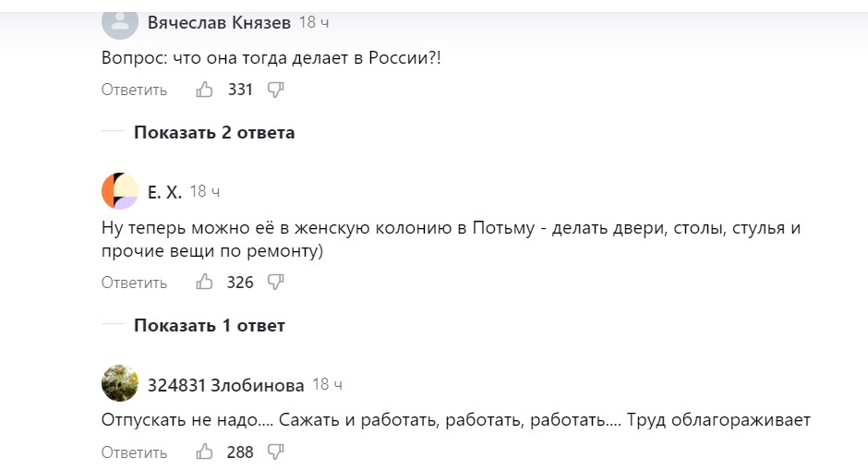The width and height of the screenshot is (868, 470).
Task: Reply to Е. Х.'s comment
Action: [135, 283]
